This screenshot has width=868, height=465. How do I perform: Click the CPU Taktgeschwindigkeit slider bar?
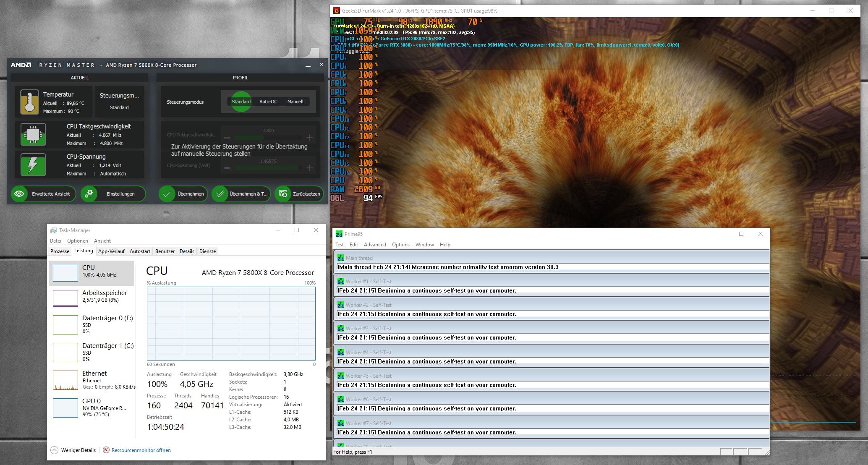point(268,138)
